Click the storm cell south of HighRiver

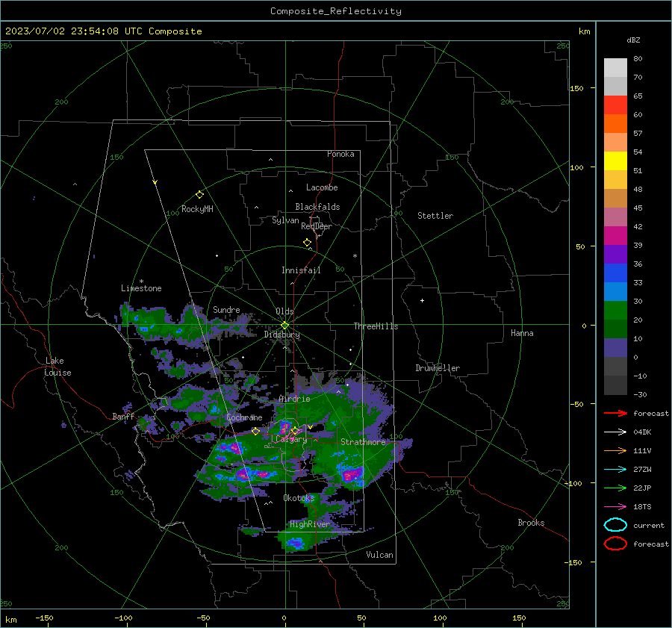pos(295,544)
